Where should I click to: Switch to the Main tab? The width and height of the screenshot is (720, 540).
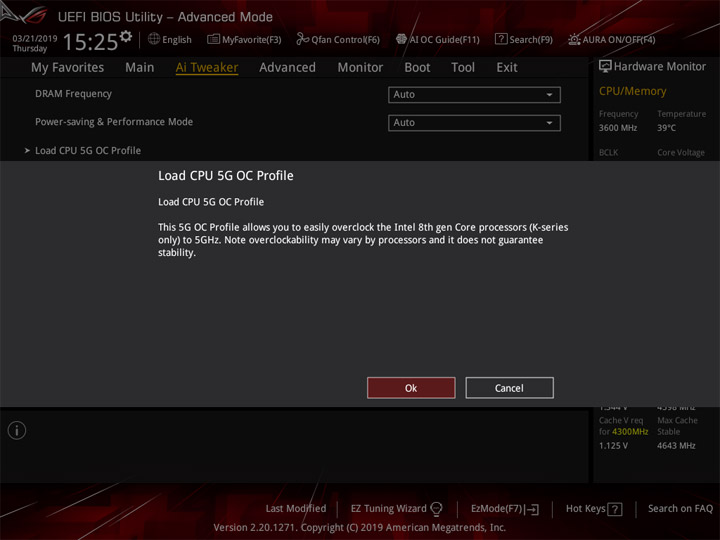click(140, 68)
